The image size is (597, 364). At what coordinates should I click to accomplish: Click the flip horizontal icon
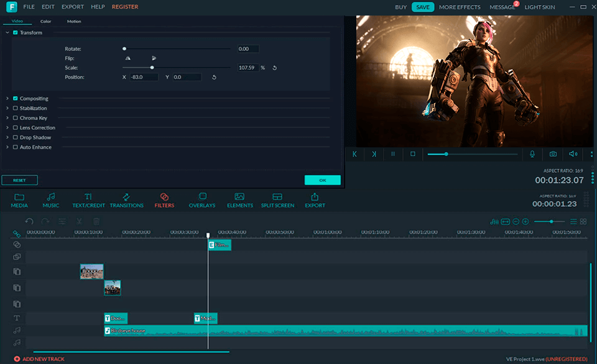(x=128, y=58)
